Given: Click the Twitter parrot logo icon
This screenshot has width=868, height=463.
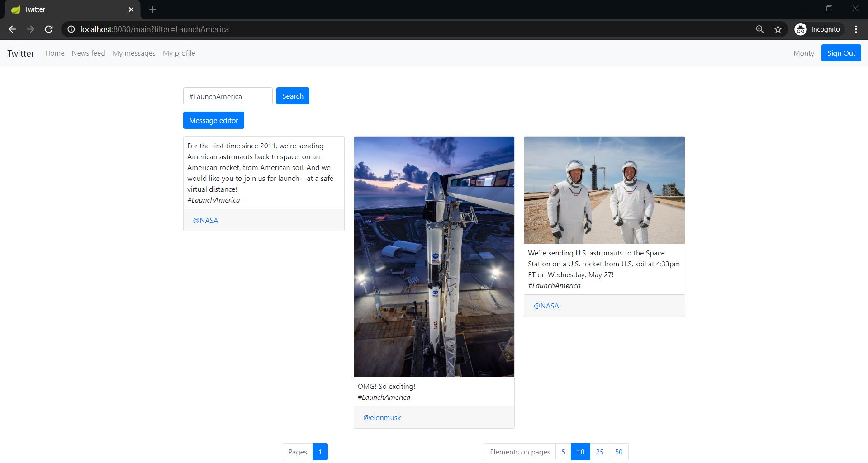Looking at the screenshot, I should (x=16, y=9).
